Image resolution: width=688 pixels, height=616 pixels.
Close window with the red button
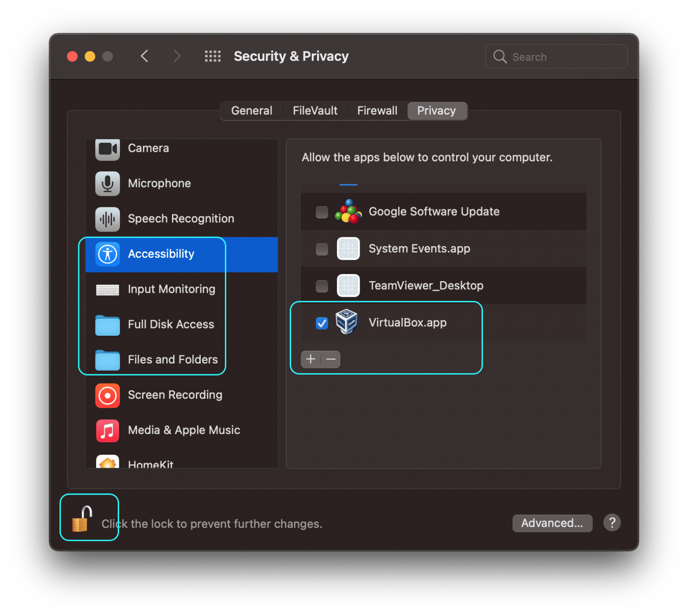pyautogui.click(x=73, y=56)
